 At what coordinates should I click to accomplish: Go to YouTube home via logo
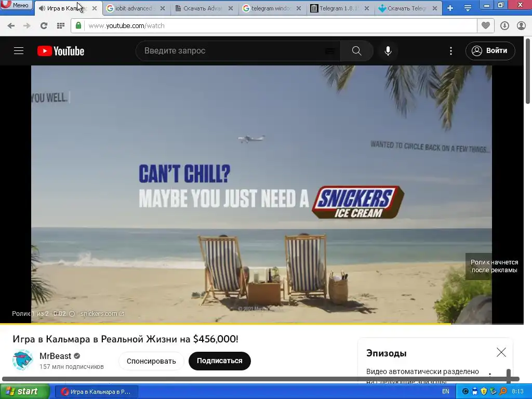point(61,51)
